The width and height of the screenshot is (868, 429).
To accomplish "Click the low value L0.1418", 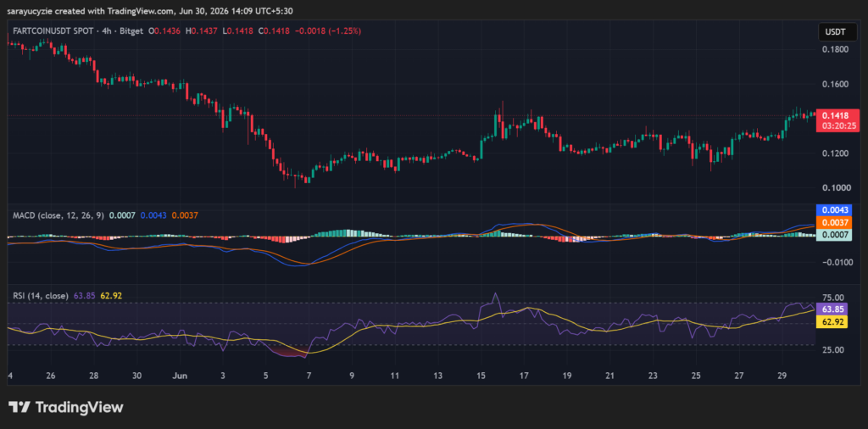I will point(237,31).
